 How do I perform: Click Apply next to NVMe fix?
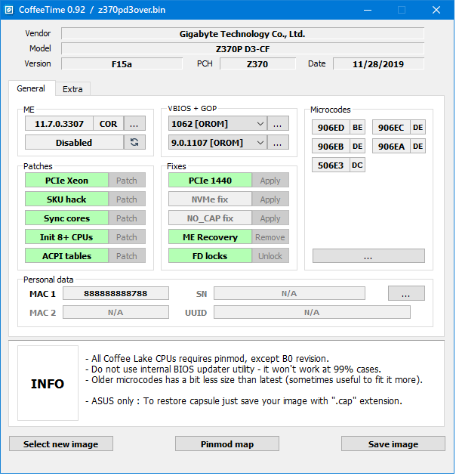270,199
